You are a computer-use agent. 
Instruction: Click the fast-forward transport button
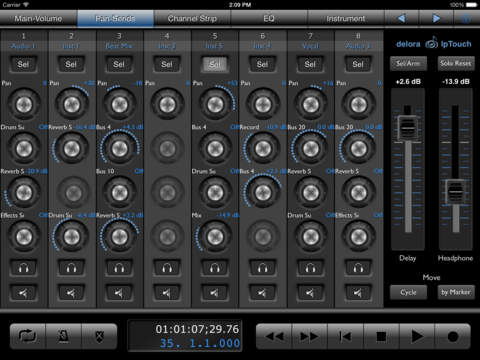(x=310, y=336)
